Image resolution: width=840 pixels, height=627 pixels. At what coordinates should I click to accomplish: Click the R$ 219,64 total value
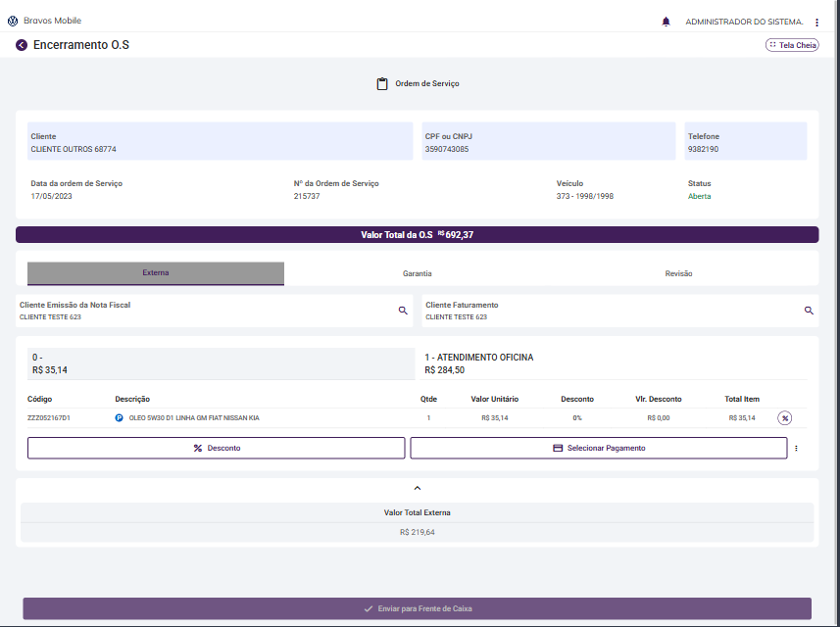click(x=418, y=532)
